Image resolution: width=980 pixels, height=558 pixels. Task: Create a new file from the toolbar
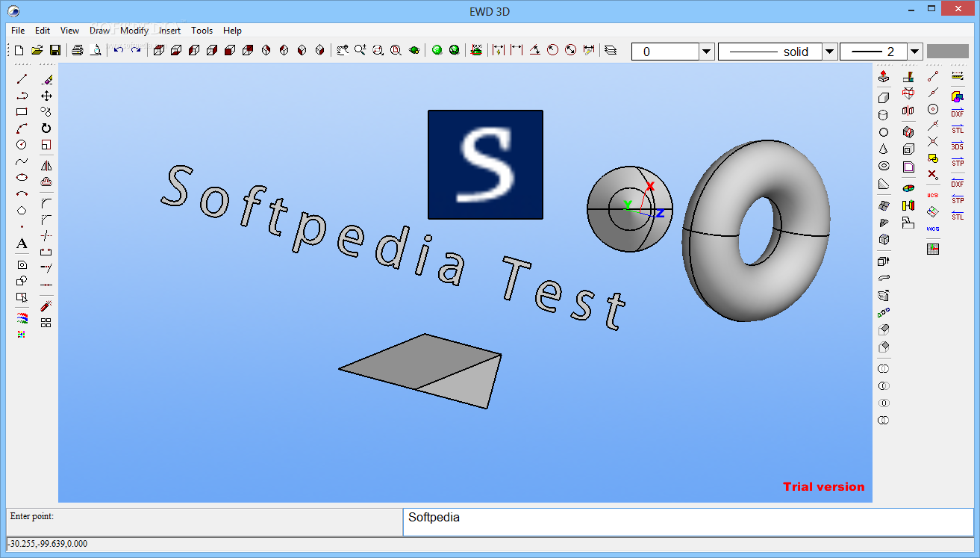pyautogui.click(x=19, y=50)
